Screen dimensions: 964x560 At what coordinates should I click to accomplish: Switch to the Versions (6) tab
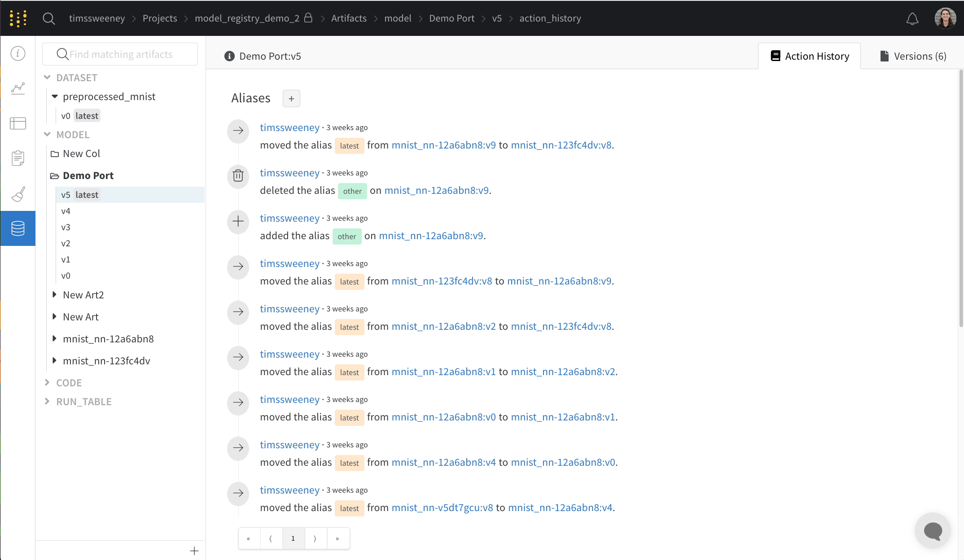[913, 56]
